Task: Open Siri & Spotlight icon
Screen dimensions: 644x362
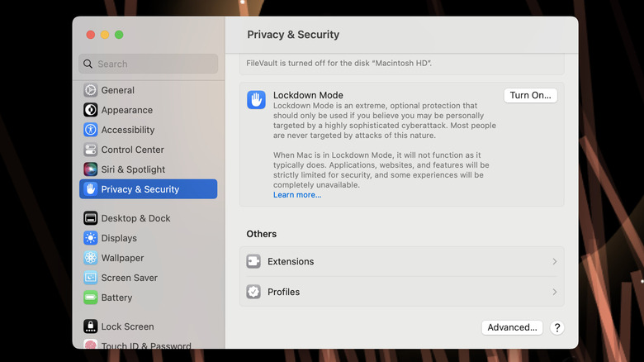Action: tap(91, 169)
